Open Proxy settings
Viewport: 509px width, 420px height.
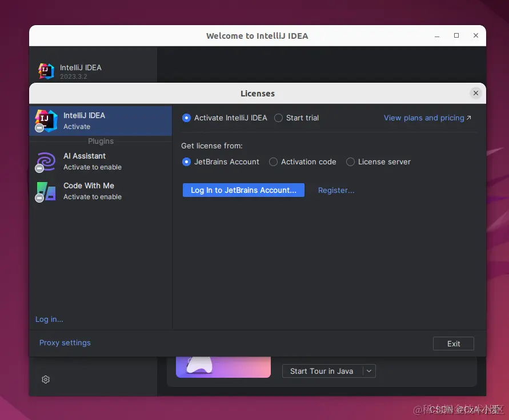(x=65, y=342)
